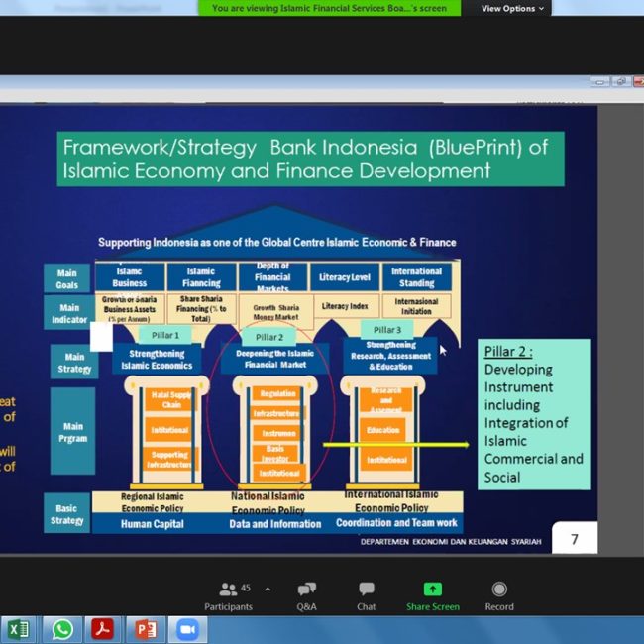Click 'Supporting Infrastructure' program box

tap(170, 459)
